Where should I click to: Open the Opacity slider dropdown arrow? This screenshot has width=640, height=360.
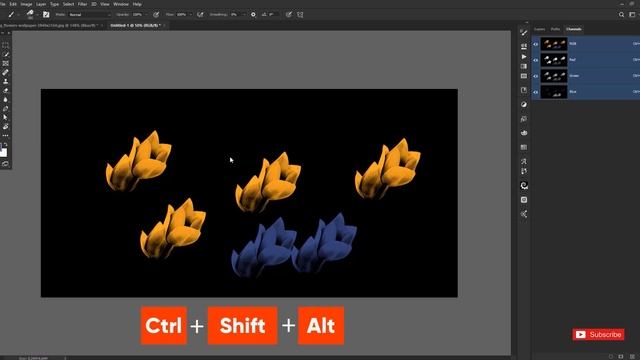(x=146, y=15)
